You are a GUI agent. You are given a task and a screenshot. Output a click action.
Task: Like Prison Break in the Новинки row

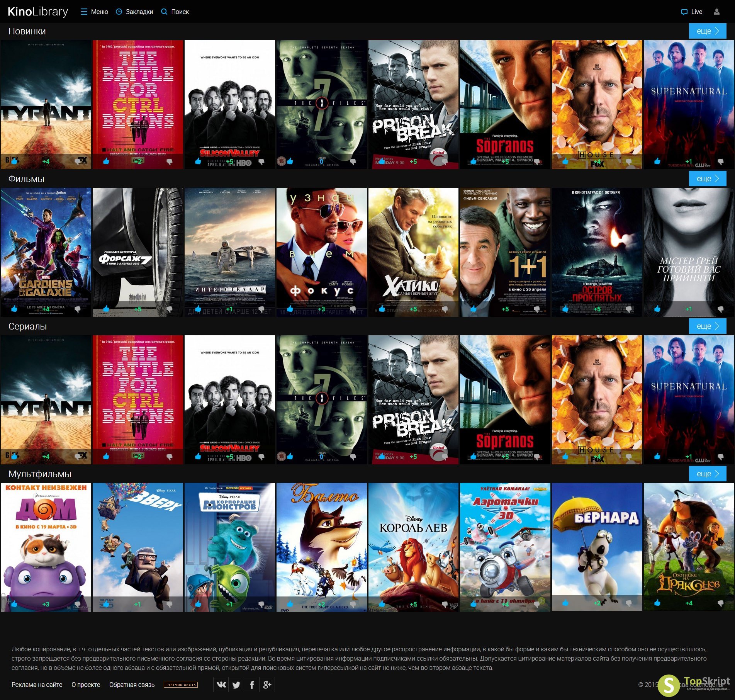click(x=382, y=161)
